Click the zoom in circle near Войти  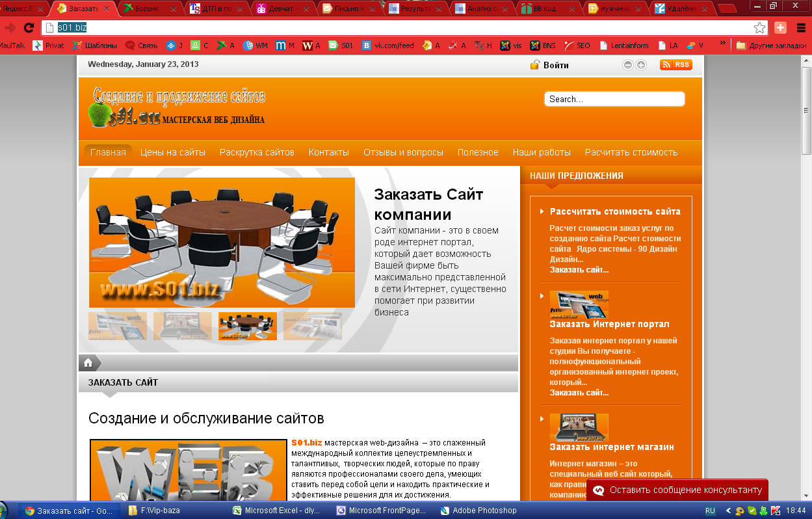coord(641,64)
